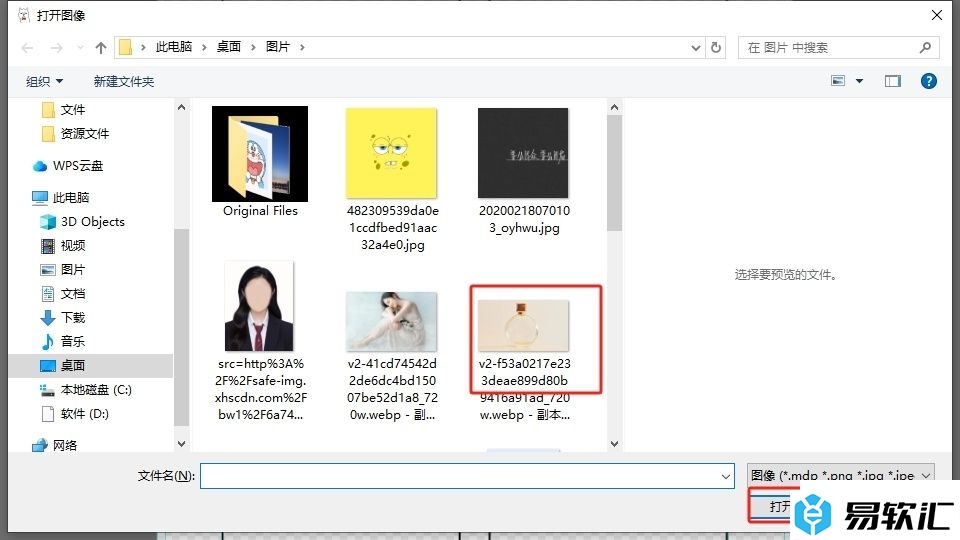
Task: Click the Original Files name label
Action: point(260,211)
